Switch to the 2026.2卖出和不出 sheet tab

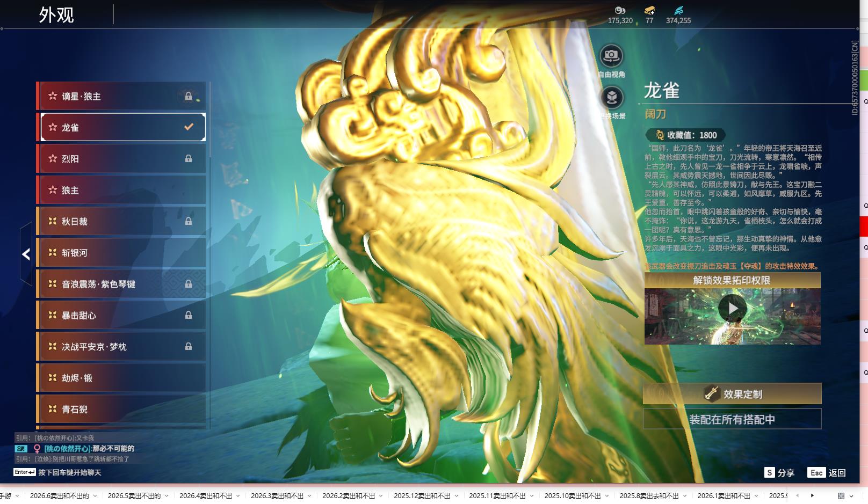coord(349,496)
